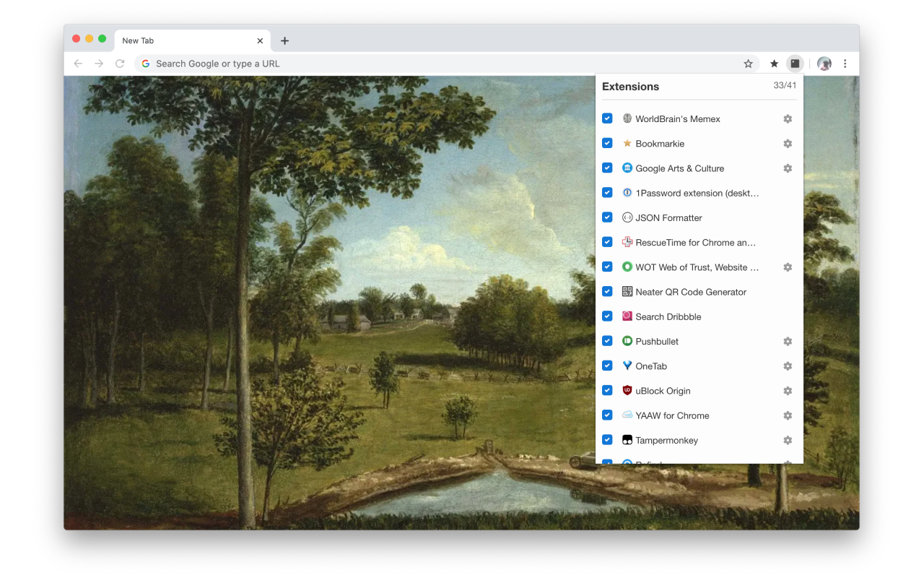Click the YAAW for Chrome extension name
The height and width of the screenshot is (578, 924).
pos(672,415)
